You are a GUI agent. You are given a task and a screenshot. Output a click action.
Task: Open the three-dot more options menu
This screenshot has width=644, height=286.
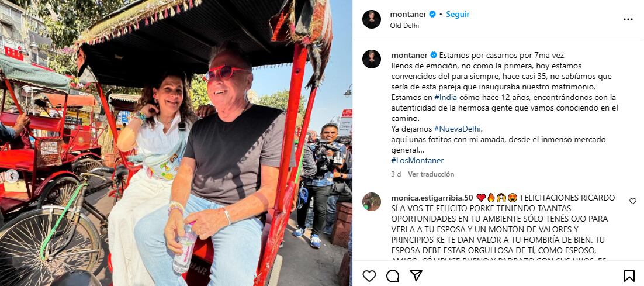pyautogui.click(x=628, y=19)
